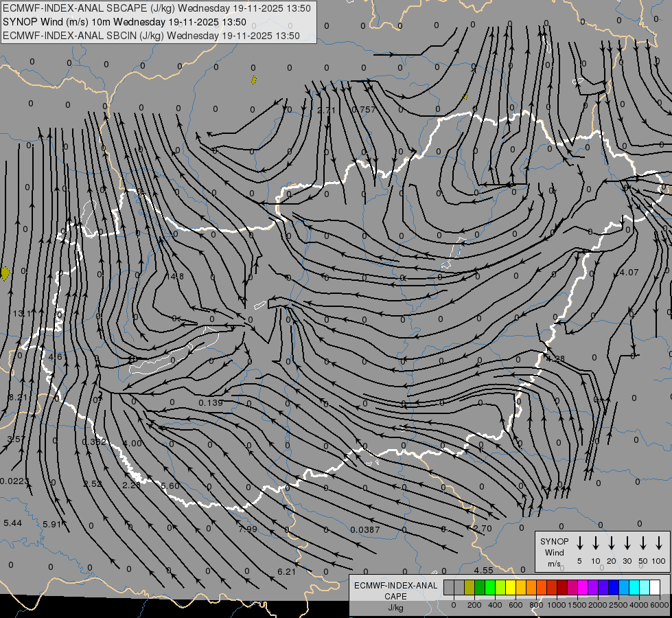
Task: Select the bright magenta swatch in the CAPE scale
Action: coord(583,587)
